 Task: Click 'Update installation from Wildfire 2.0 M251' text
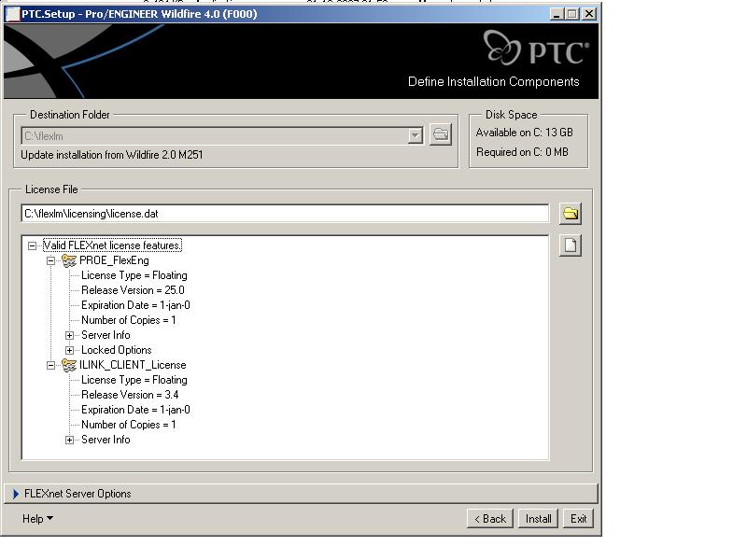pyautogui.click(x=112, y=155)
